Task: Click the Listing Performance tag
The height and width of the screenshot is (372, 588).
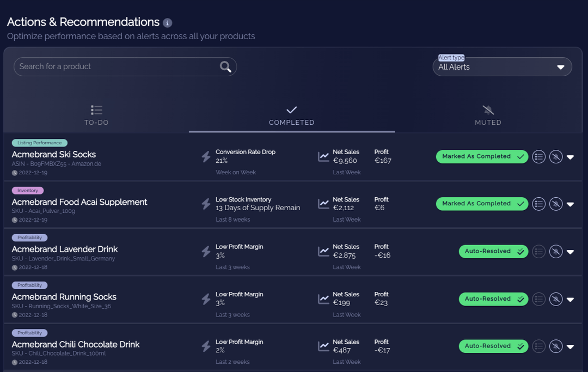Action: (39, 143)
